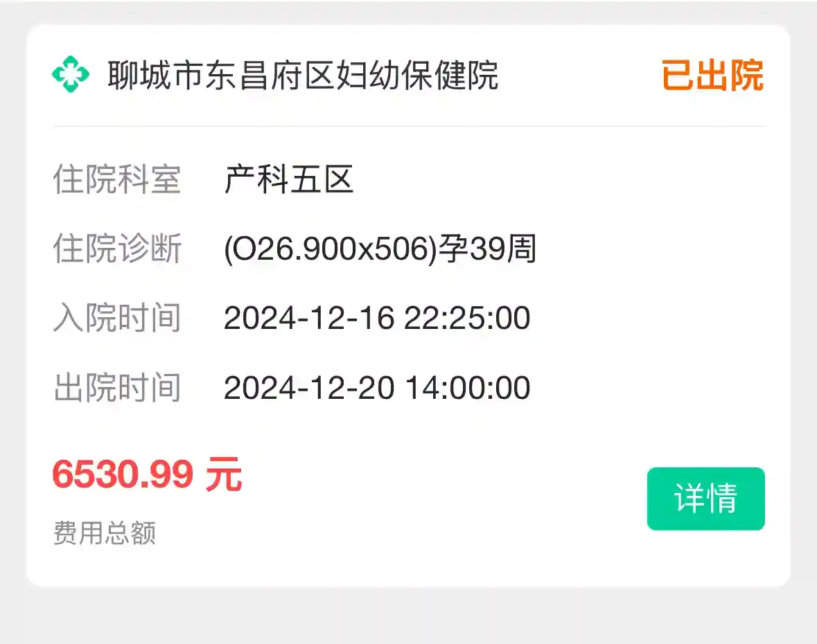The image size is (817, 644).
Task: Click the gray background below the card
Action: 408,618
